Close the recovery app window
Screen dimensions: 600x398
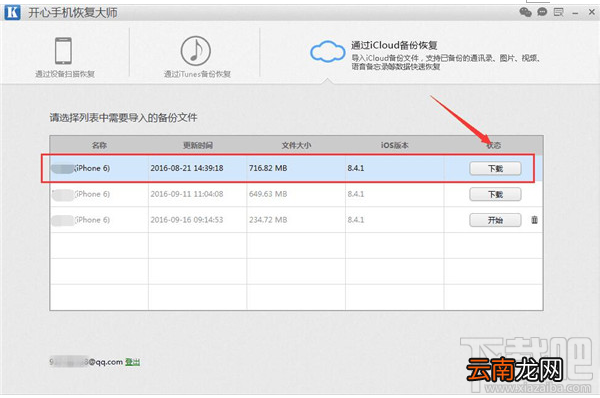click(x=591, y=12)
